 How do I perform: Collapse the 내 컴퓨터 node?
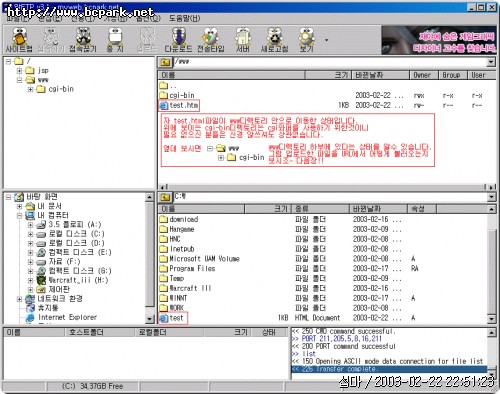(x=19, y=215)
